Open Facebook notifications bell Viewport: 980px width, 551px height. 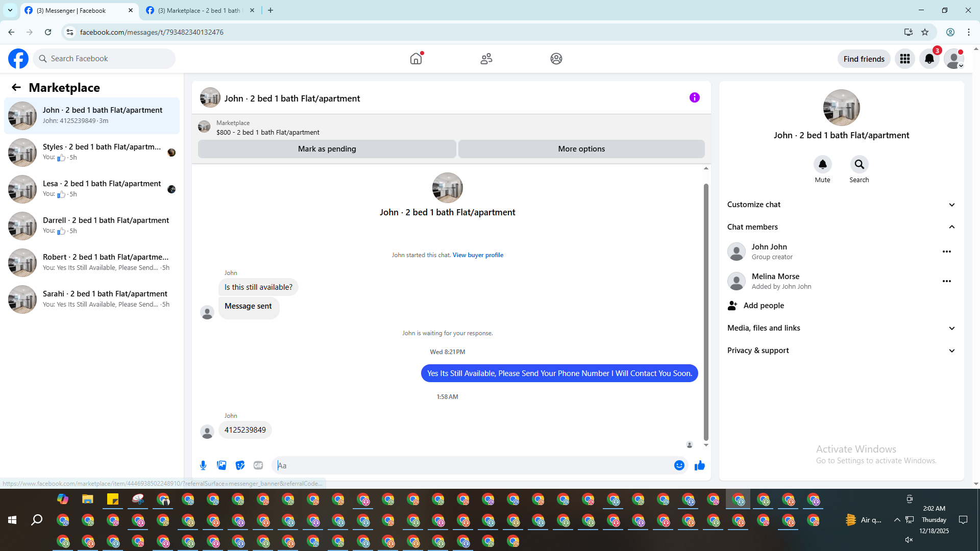[x=929, y=59]
